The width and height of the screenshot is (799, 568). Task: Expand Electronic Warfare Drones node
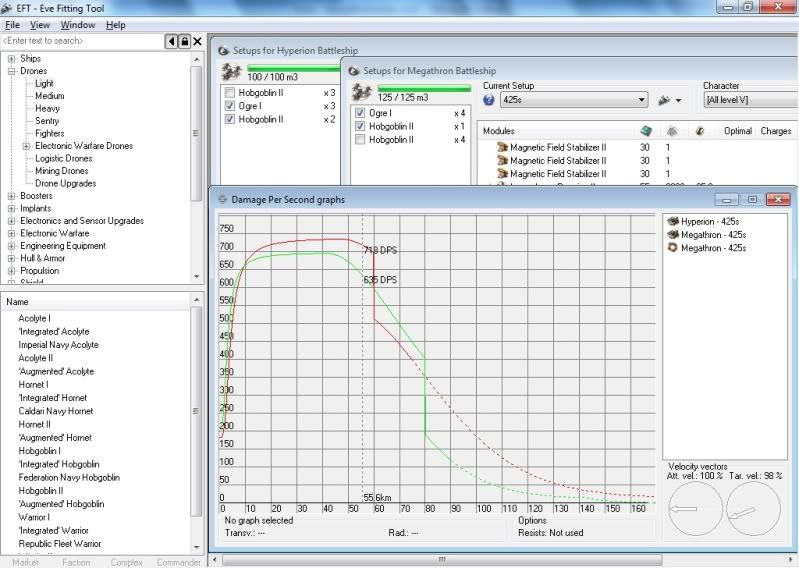[x=26, y=146]
